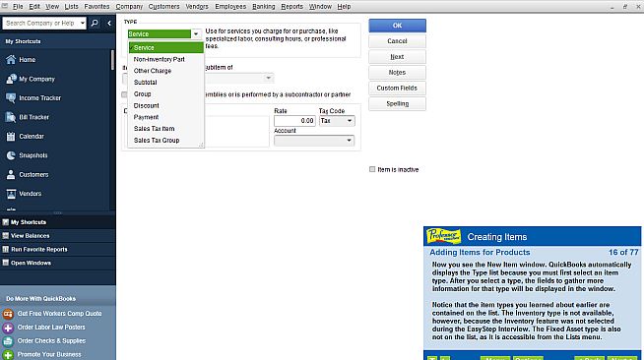This screenshot has width=644, height=360.
Task: Toggle the Item is inactive checkbox
Action: (372, 169)
